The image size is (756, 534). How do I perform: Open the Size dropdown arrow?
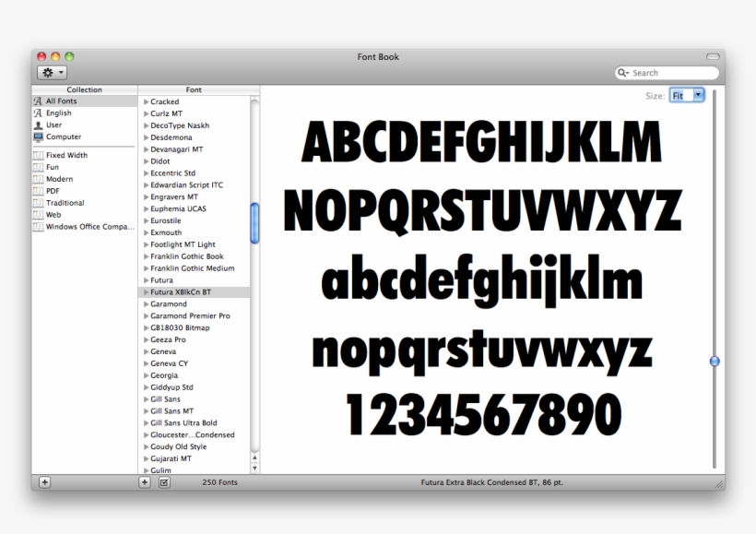(x=698, y=95)
